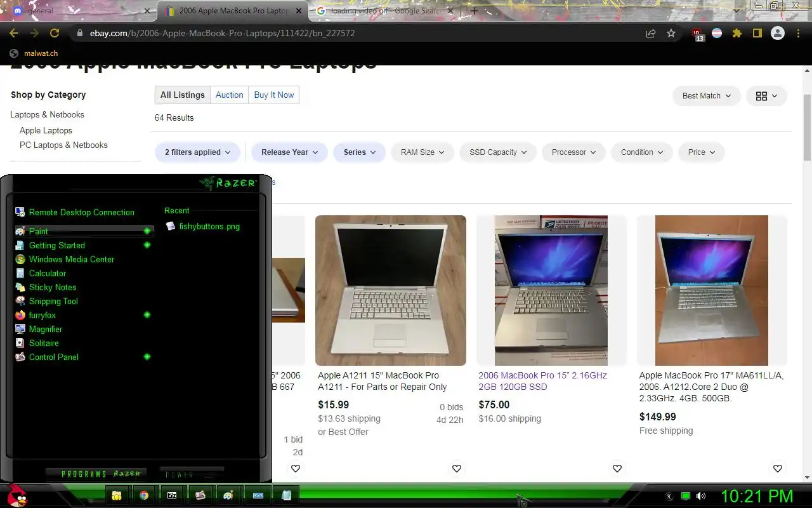Open Paint from start menu
The image size is (812, 508).
pos(84,231)
